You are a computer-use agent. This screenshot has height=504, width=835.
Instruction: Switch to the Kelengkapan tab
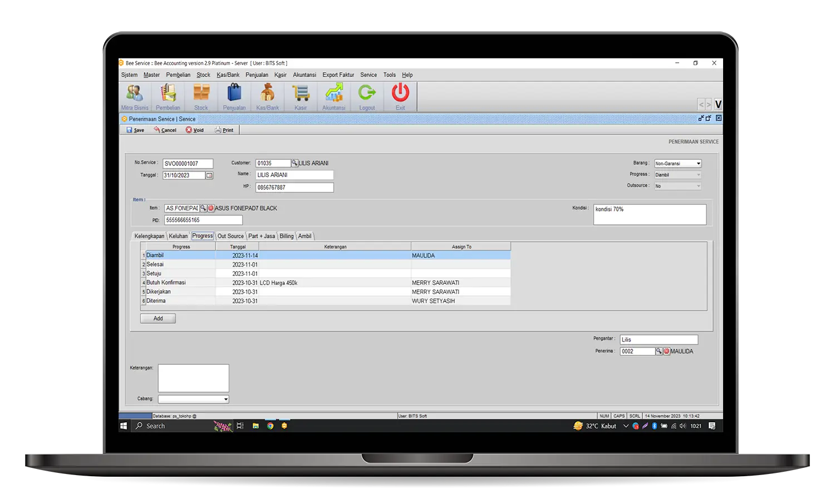tap(149, 236)
